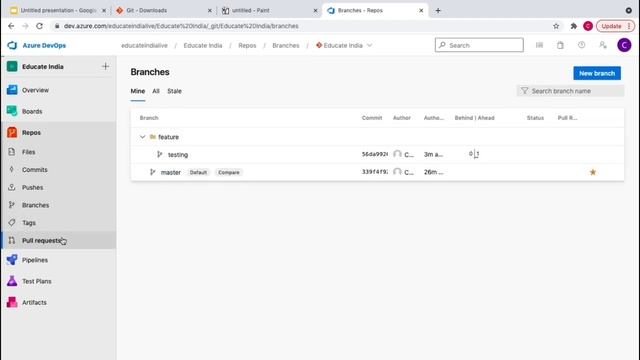Open commit 56da992 of testing branch
Screen dimensions: 640x360
click(375, 154)
